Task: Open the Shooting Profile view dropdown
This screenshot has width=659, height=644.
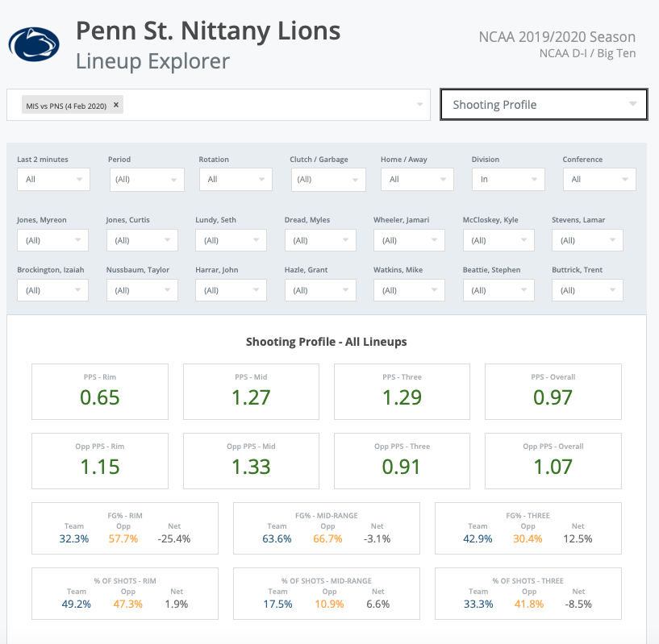Action: [x=544, y=105]
